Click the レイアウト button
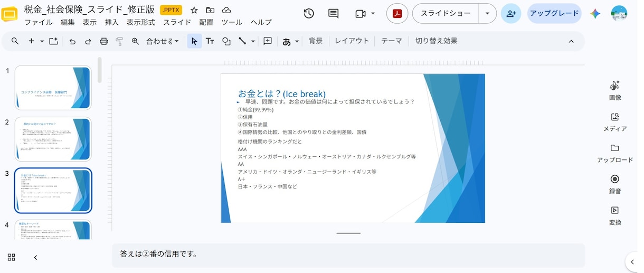644x273 pixels. [352, 41]
